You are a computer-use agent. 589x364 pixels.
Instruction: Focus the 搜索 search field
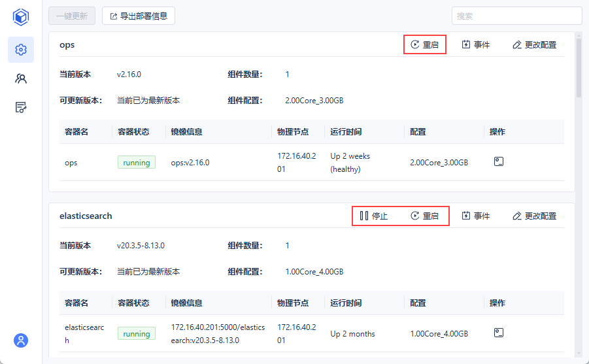point(516,16)
